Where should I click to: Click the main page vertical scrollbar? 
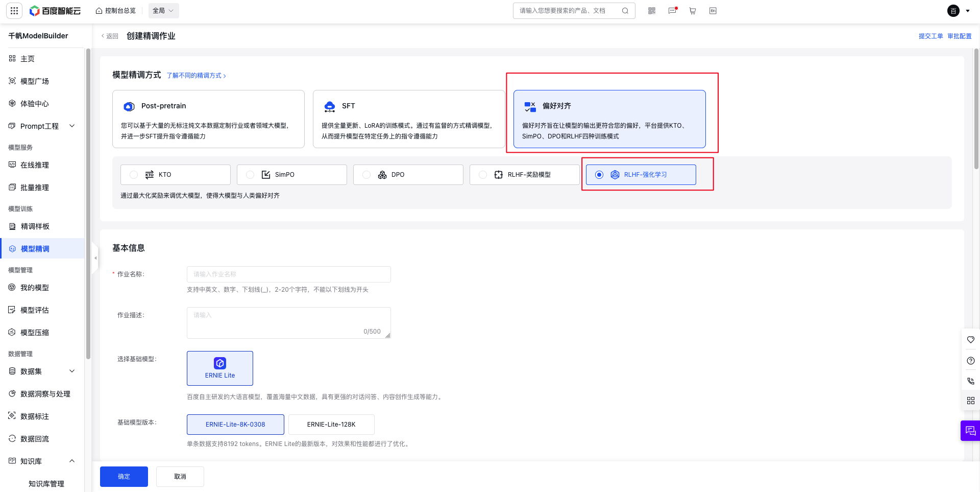[976, 109]
